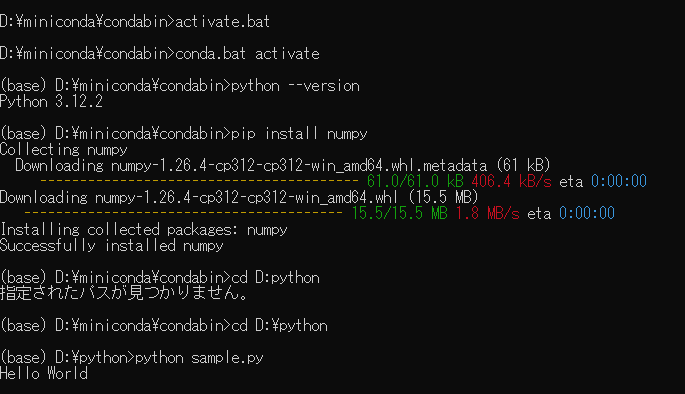Click the 'conda.bat activate' command line
The image size is (685, 394).
247,53
